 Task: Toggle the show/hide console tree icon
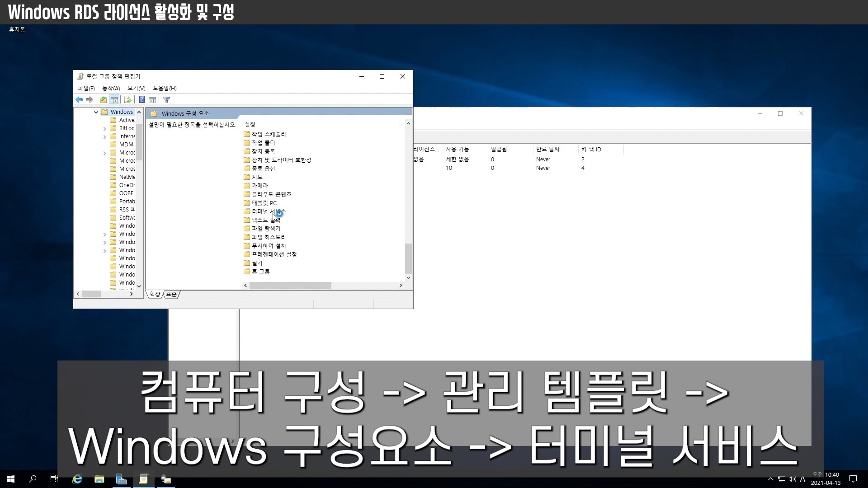pos(114,99)
